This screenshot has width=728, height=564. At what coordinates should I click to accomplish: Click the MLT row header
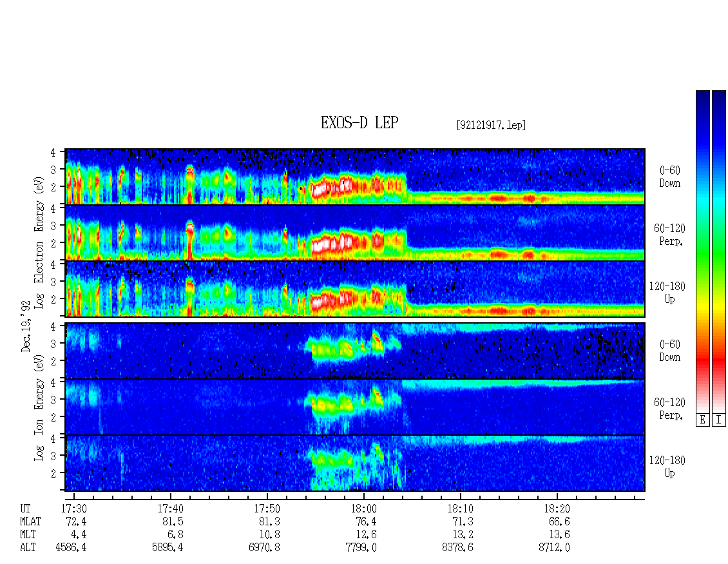coord(28,535)
